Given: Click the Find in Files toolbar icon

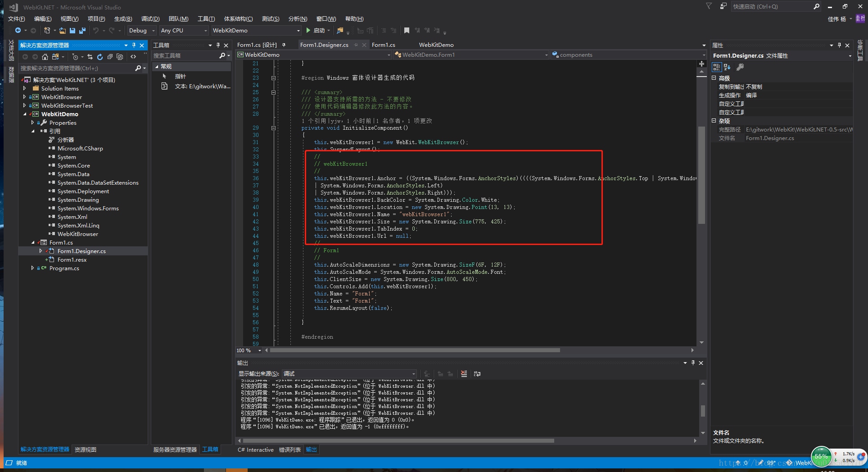Looking at the screenshot, I should (340, 31).
